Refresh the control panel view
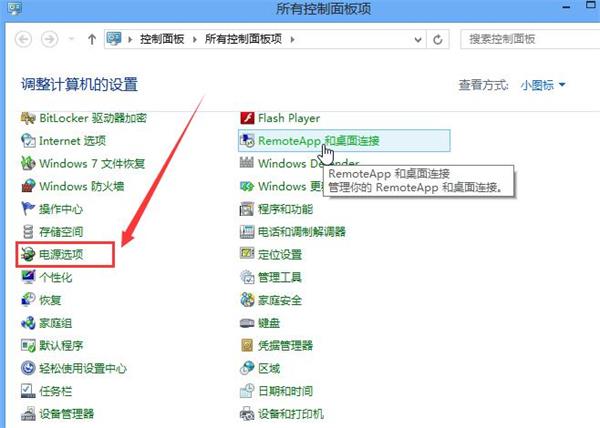Image resolution: width=600 pixels, height=428 pixels. point(438,39)
